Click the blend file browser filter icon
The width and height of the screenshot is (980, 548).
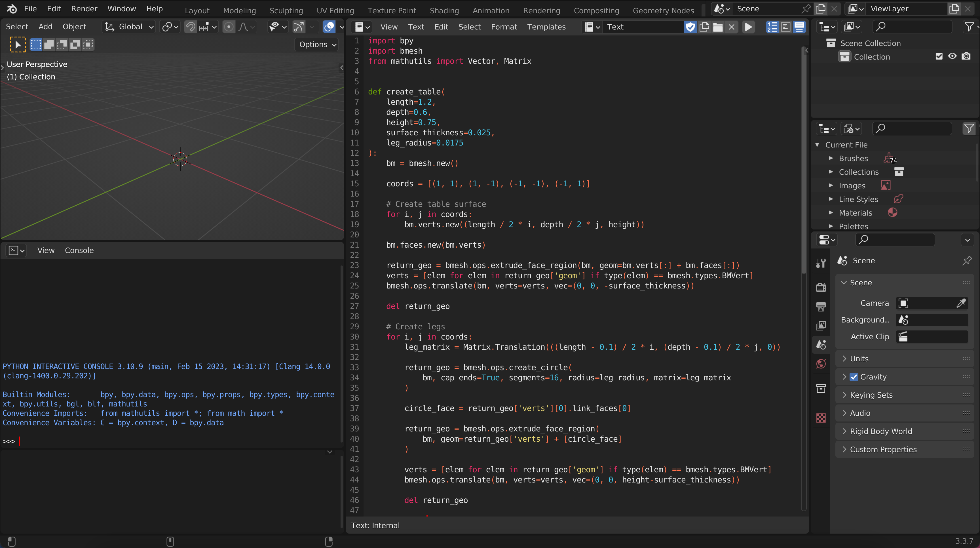tap(969, 128)
